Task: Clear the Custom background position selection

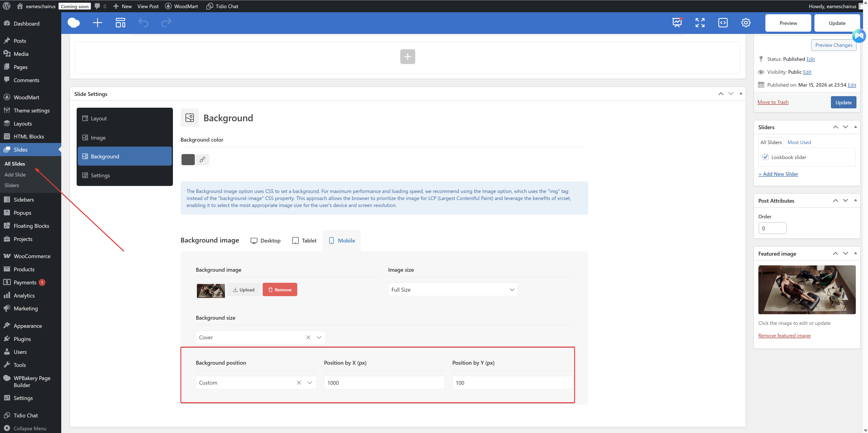Action: [299, 383]
